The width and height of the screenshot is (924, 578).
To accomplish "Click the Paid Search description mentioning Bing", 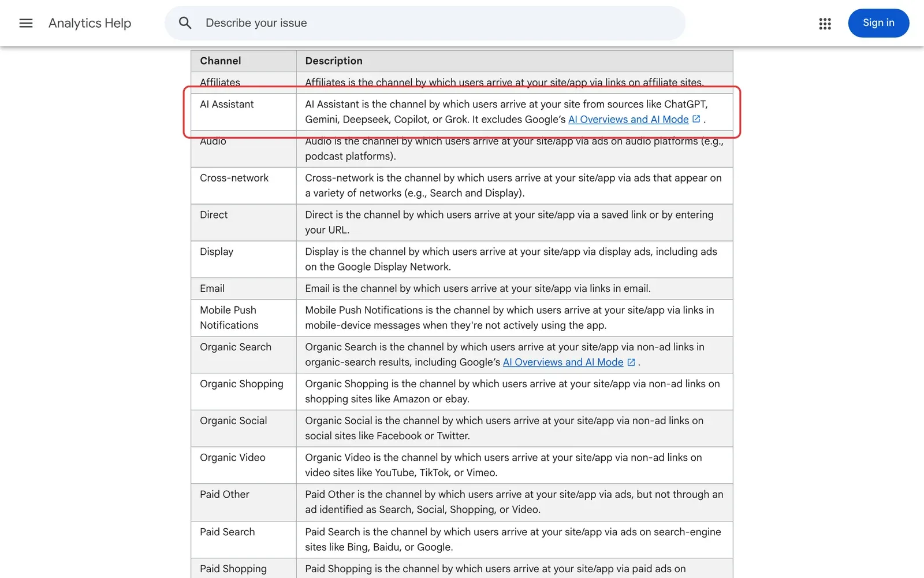I will pos(513,539).
